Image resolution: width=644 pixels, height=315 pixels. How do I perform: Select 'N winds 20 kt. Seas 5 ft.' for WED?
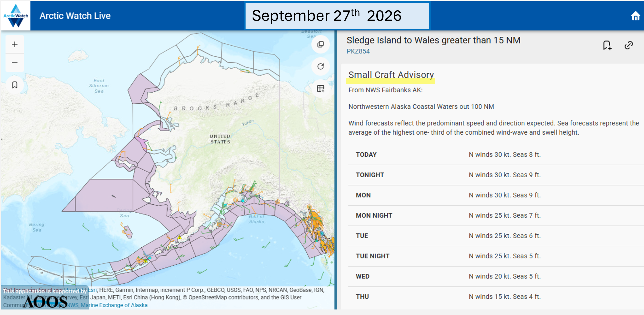point(504,276)
